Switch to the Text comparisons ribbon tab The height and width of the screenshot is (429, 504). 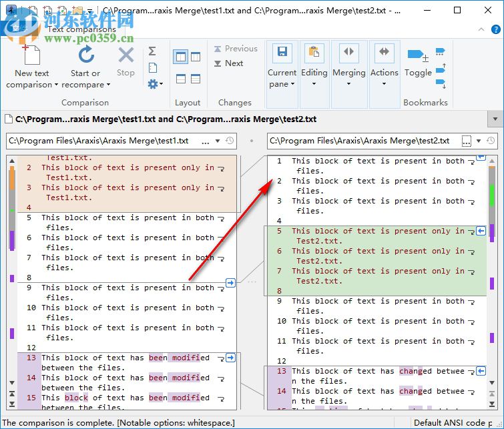pyautogui.click(x=81, y=29)
